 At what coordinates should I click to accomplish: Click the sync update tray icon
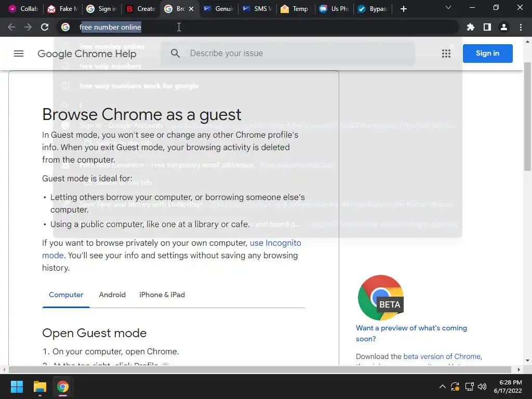click(x=455, y=387)
